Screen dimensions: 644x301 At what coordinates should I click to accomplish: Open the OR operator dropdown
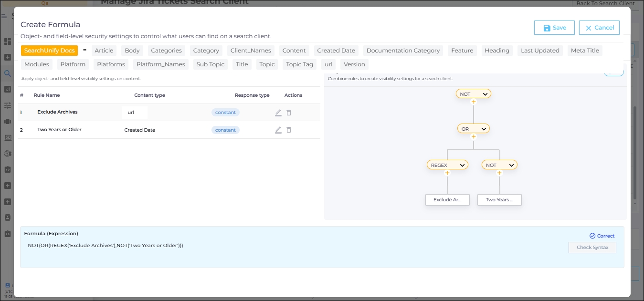(x=484, y=129)
